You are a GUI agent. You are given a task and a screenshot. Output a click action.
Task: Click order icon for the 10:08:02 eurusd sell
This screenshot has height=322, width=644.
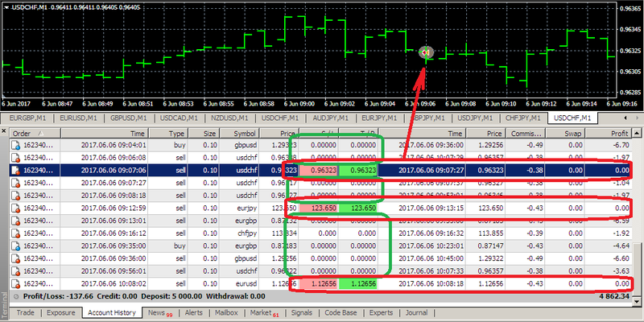16,284
